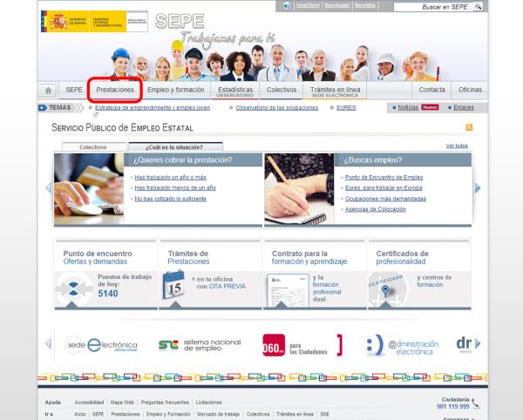Open the administración electrónica logo

399,344
